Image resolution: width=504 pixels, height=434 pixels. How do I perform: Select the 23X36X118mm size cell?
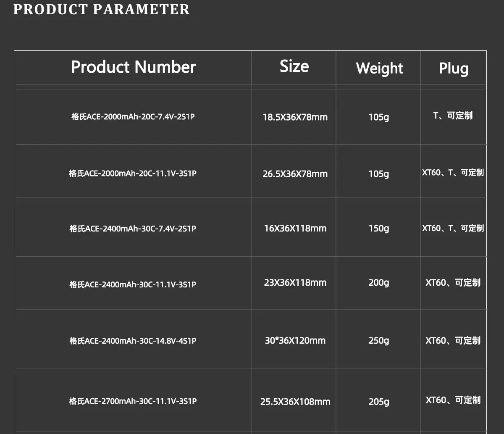[295, 283]
